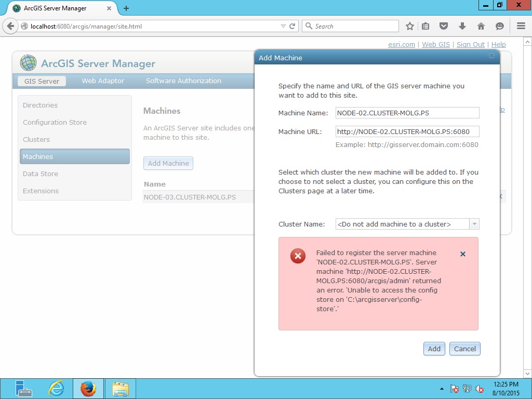This screenshot has width=532, height=399.
Task: Open the downloads arrow icon
Action: coord(462,26)
